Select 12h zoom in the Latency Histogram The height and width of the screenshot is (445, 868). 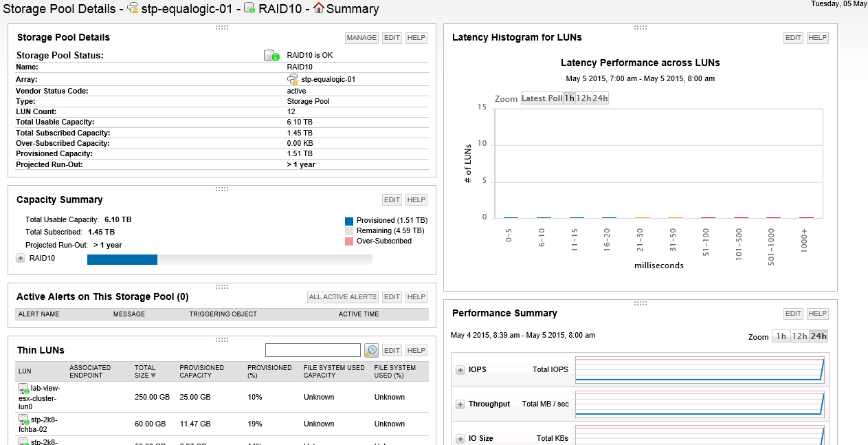click(583, 98)
